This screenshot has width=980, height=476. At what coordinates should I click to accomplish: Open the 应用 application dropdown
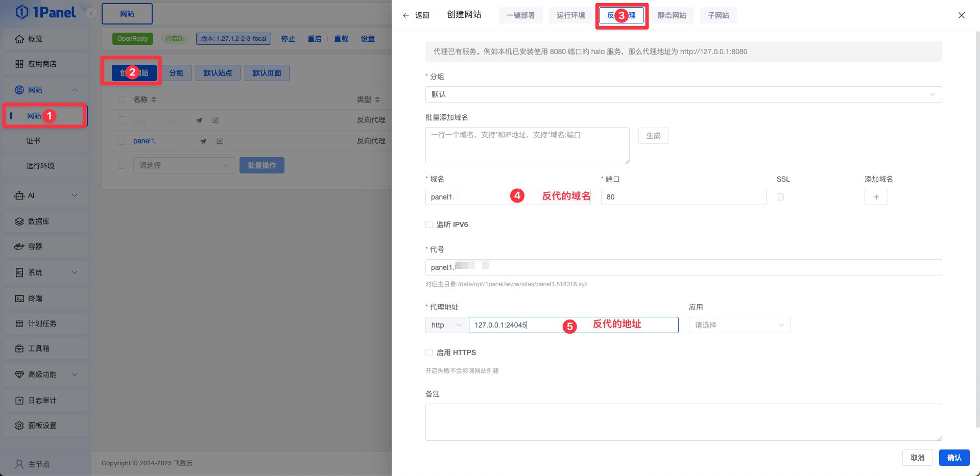(x=739, y=325)
